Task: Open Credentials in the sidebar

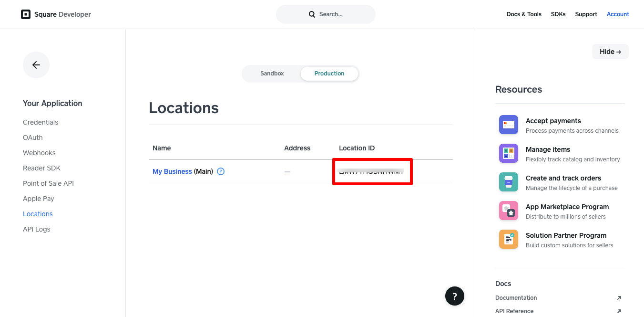Action: click(41, 122)
